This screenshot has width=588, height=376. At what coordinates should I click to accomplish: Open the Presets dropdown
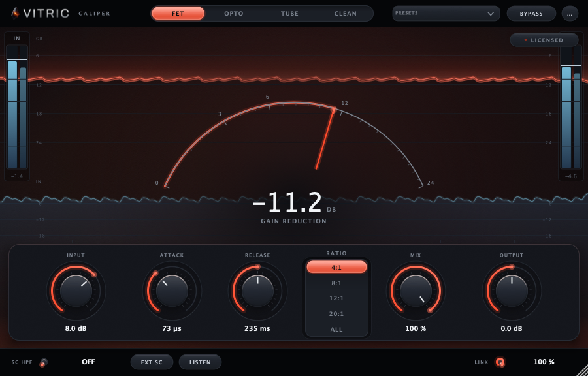pyautogui.click(x=446, y=14)
